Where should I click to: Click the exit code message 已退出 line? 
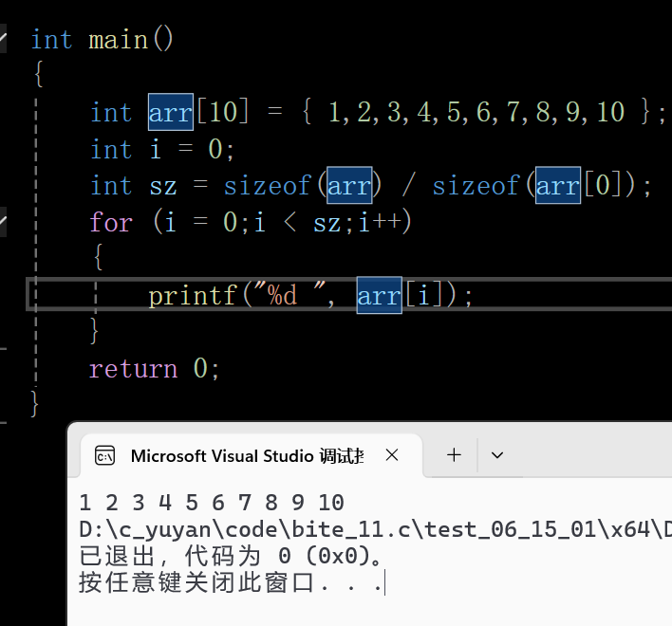point(230,556)
